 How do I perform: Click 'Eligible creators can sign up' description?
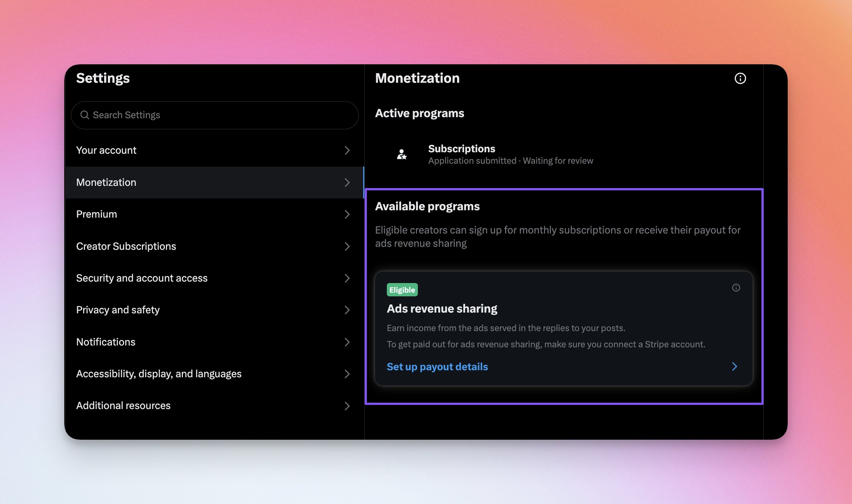(558, 237)
